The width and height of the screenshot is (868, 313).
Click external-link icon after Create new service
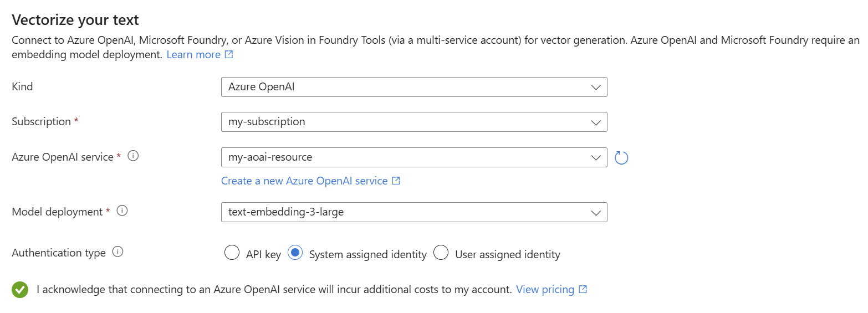[396, 181]
